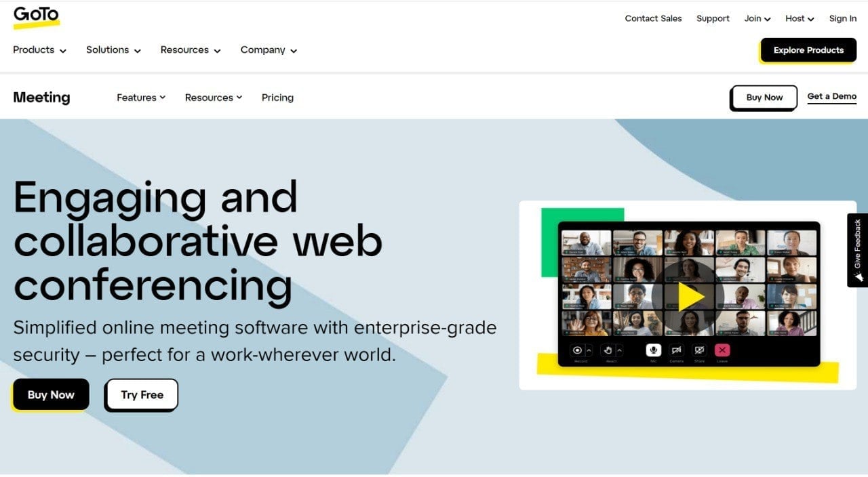
Task: Click the Meeting product title
Action: click(x=41, y=98)
